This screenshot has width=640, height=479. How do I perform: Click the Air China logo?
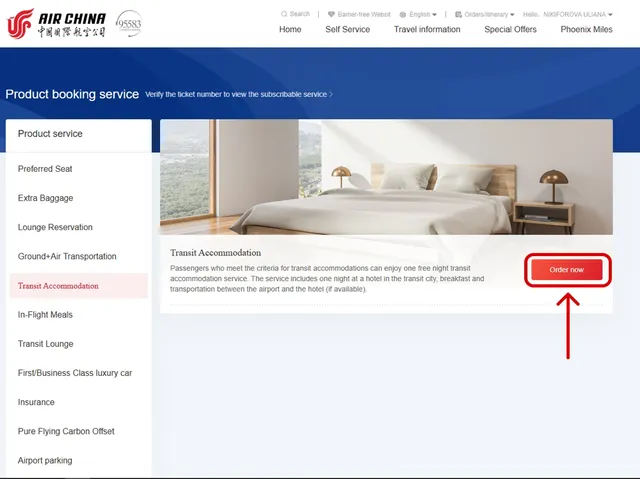57,23
